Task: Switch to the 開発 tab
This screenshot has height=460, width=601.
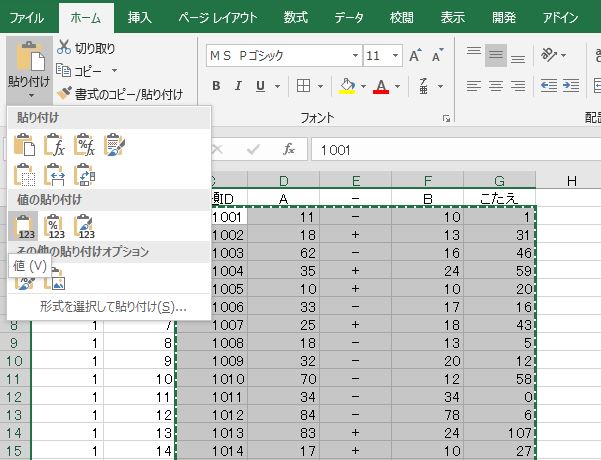Action: 504,18
